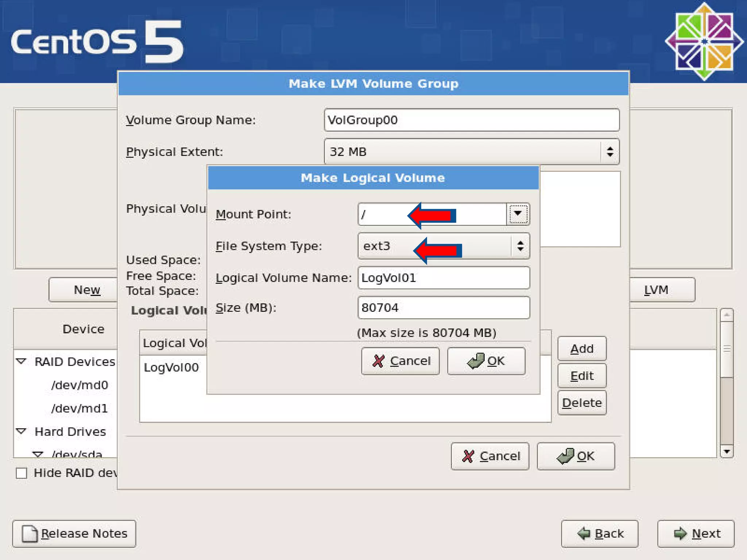Click the Back arrow icon
747x560 pixels.
click(584, 534)
